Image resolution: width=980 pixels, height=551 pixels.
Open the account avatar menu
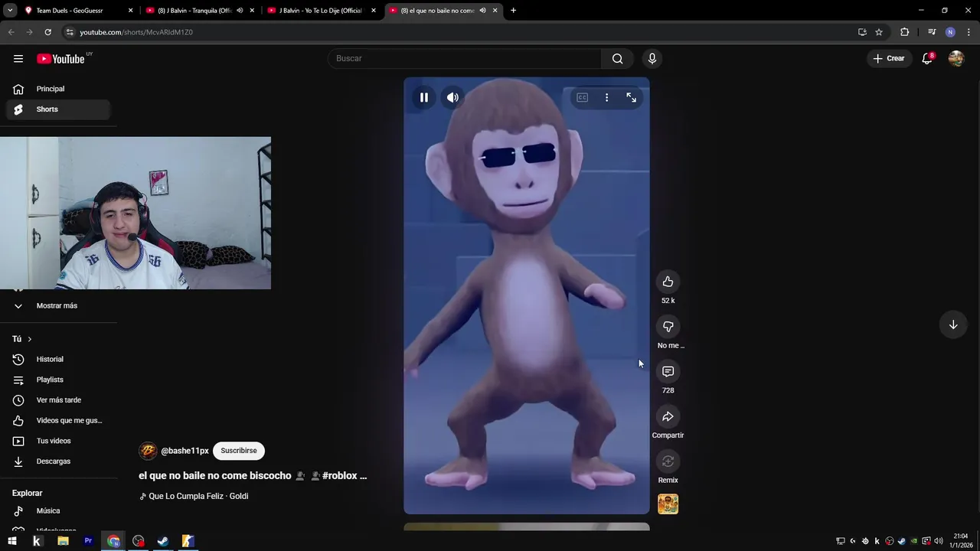click(956, 58)
